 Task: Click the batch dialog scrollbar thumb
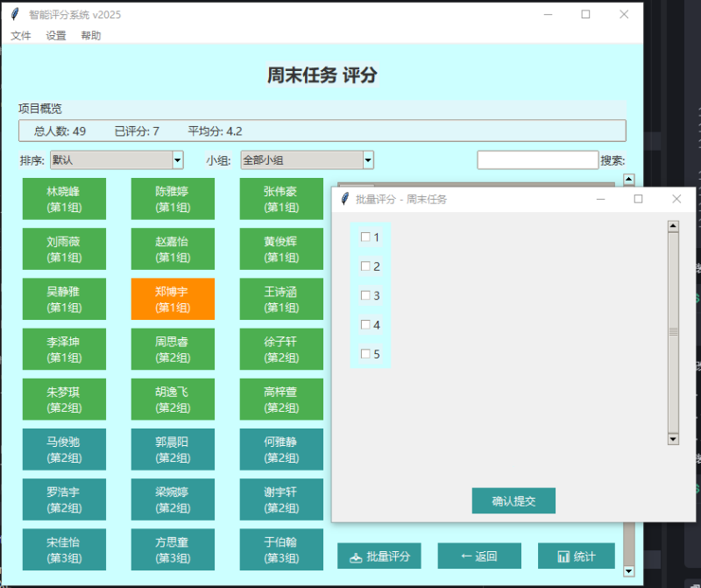coord(673,332)
